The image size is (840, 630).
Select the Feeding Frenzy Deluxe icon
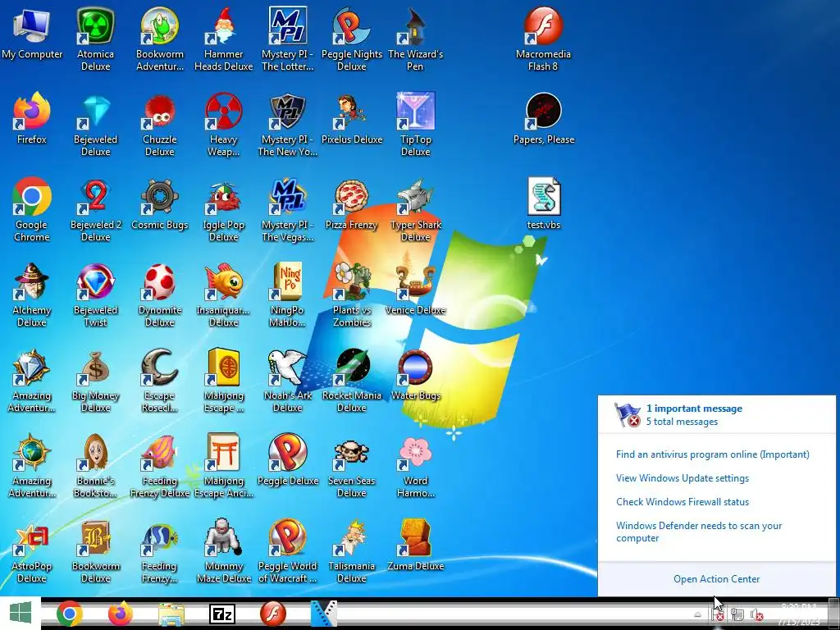(x=160, y=452)
